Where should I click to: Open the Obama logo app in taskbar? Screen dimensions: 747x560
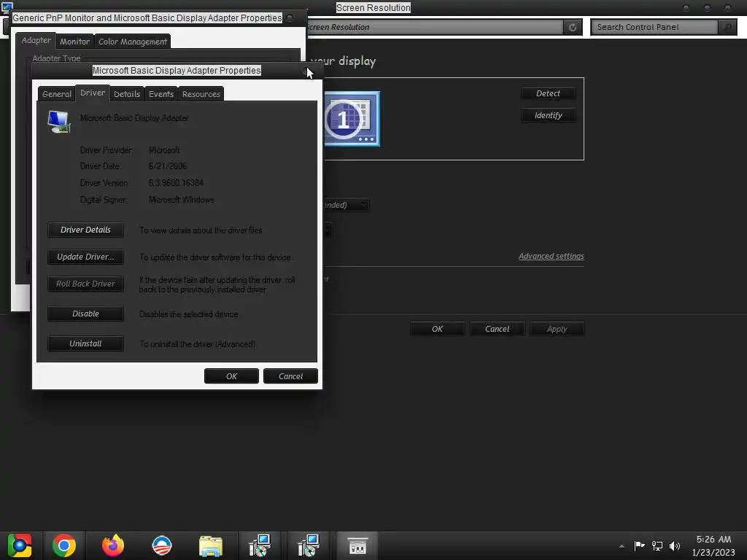[x=162, y=545]
